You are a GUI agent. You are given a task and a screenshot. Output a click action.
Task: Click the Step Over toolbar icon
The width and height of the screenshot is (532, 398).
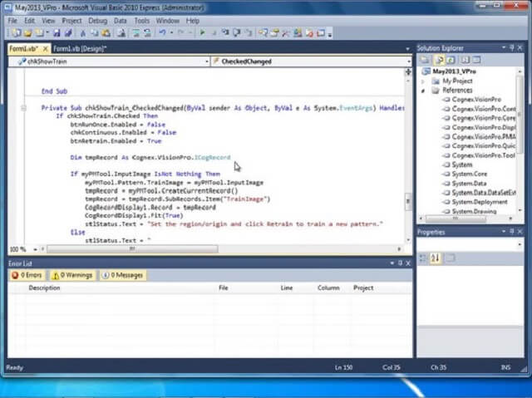[236, 33]
